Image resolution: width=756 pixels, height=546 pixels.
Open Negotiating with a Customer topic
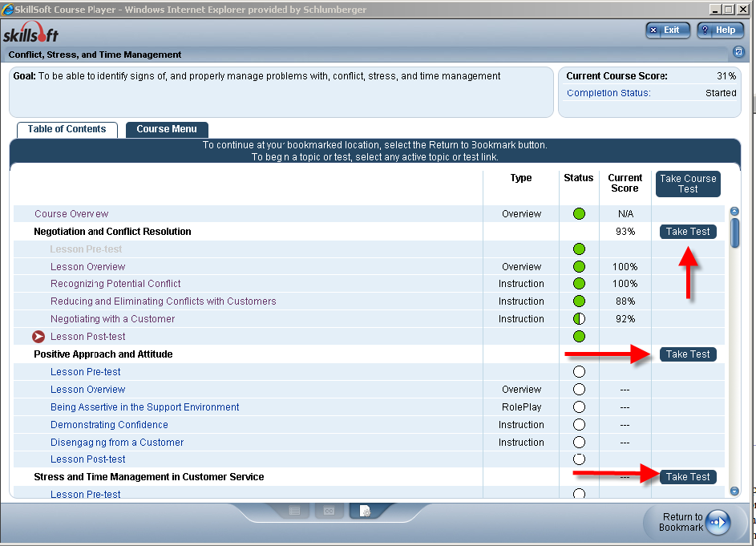113,319
